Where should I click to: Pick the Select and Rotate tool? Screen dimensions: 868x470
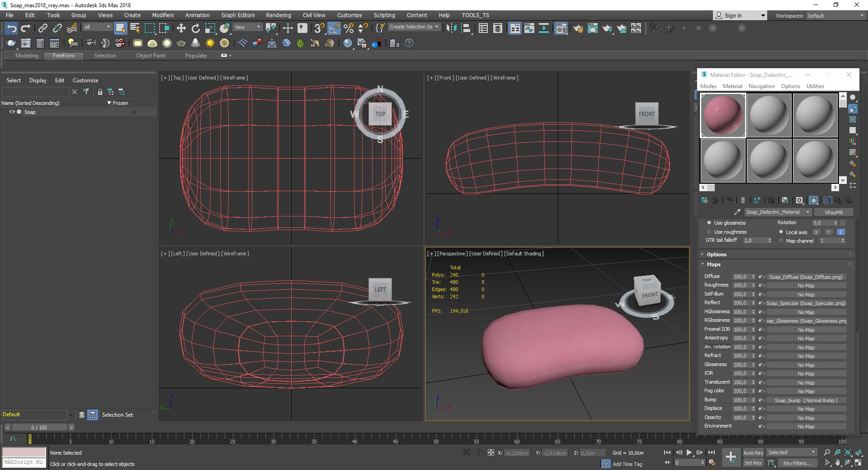[x=196, y=28]
